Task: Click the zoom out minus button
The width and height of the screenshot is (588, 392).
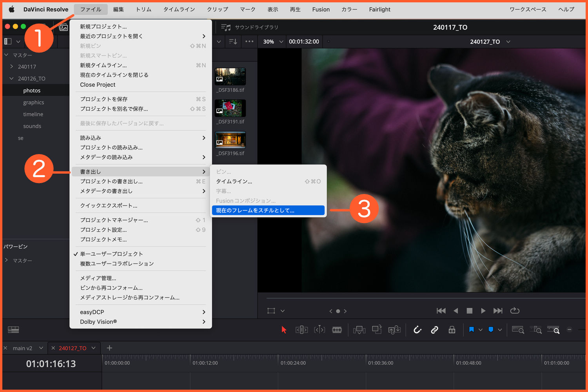Action: pos(570,330)
